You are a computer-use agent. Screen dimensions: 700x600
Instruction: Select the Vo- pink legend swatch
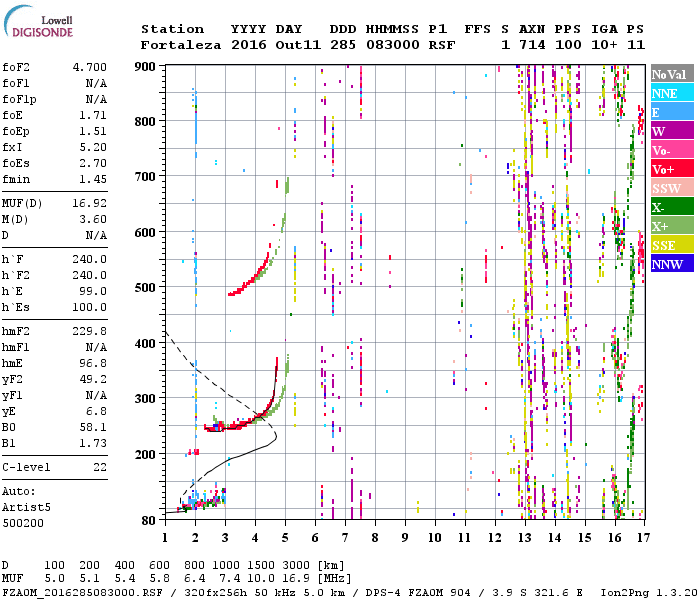(x=672, y=150)
